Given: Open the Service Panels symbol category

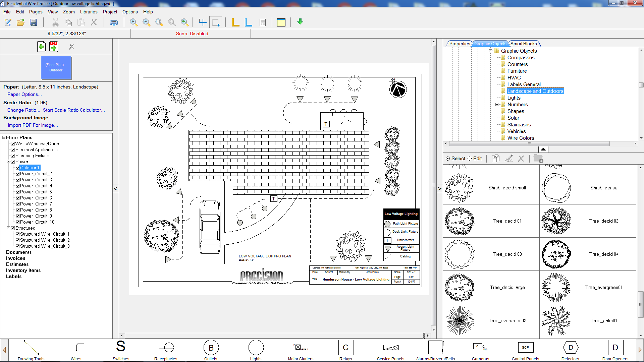Looking at the screenshot, I should [x=390, y=350].
